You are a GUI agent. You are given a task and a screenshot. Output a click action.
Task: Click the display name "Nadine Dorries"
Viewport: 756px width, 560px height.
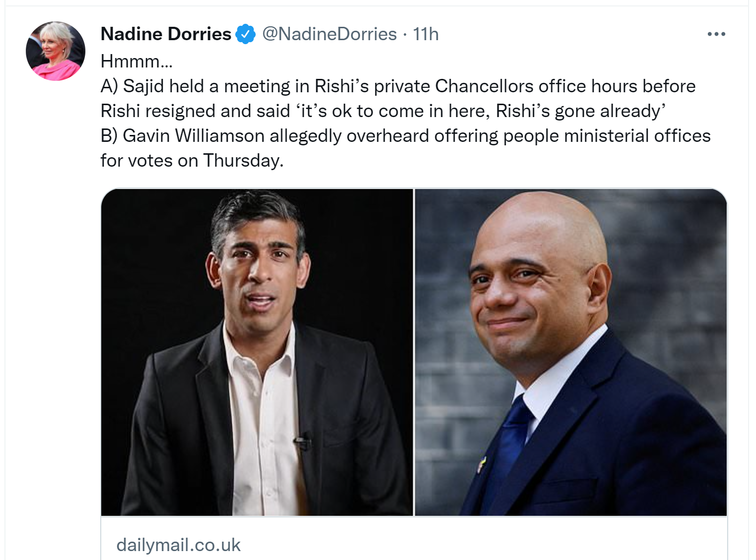166,34
